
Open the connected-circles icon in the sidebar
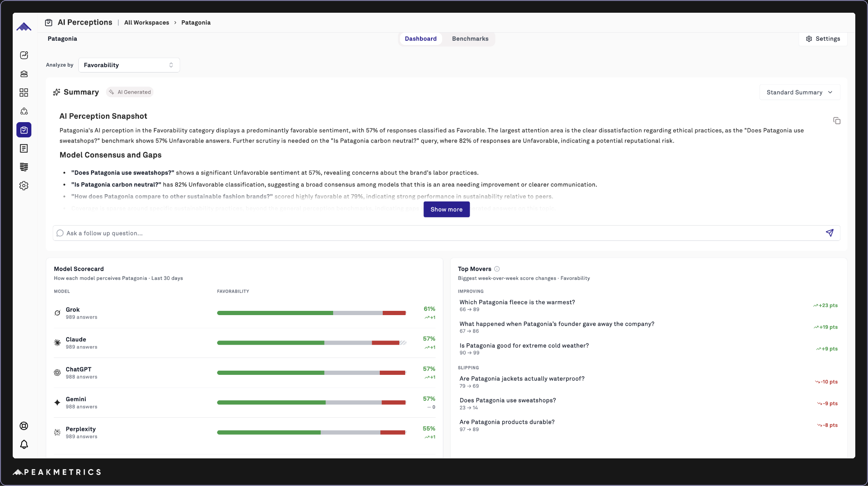click(24, 111)
